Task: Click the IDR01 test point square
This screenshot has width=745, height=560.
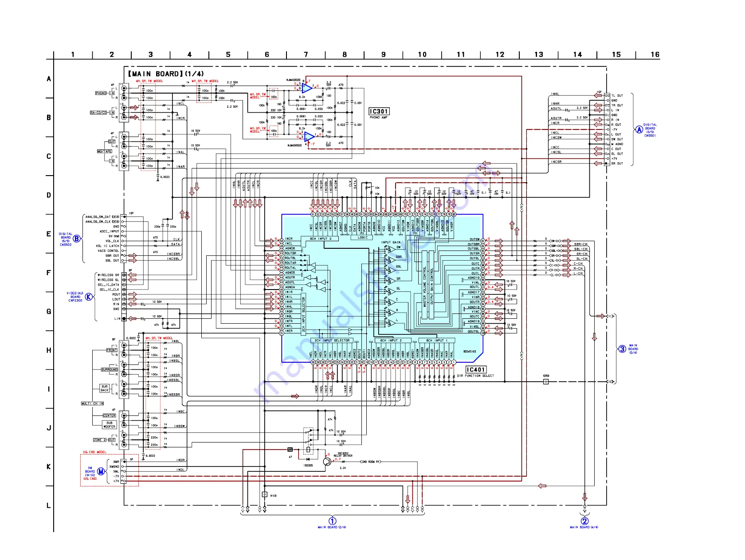Action: (x=546, y=381)
